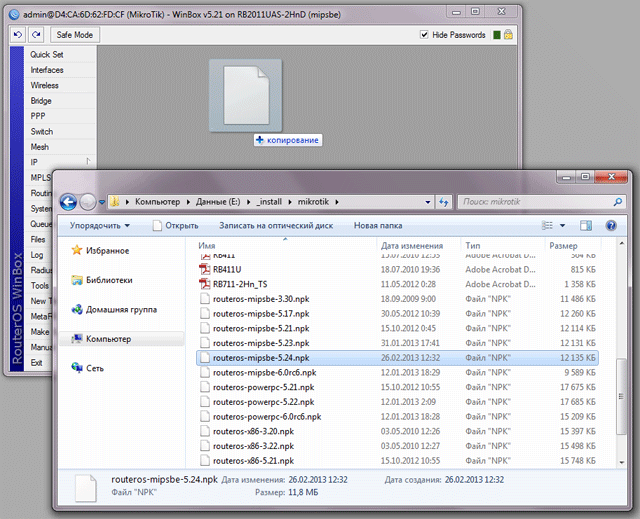Select file routeros-mipsbe-6.0rc6.npk
640x519 pixels.
(264, 373)
